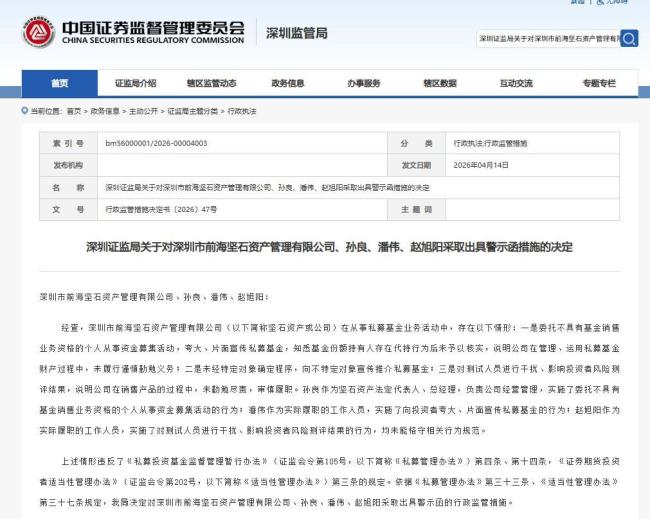
Task: Click the 文号 label cell
Action: point(68,209)
